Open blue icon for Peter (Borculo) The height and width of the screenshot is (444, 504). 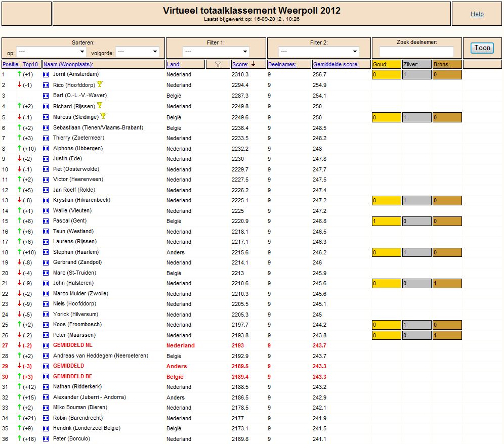coord(46,439)
